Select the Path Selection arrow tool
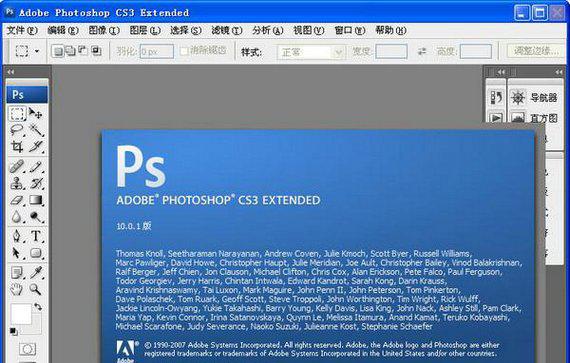The width and height of the screenshot is (570, 363). [17, 253]
